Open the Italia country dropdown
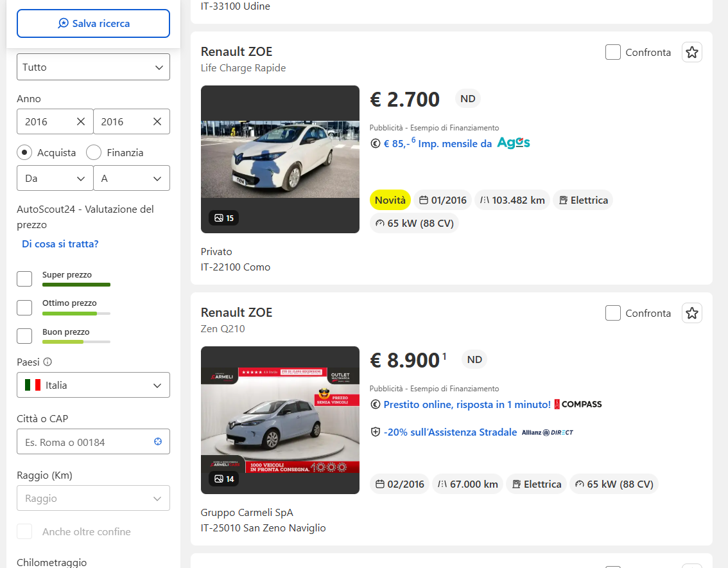The width and height of the screenshot is (728, 568). 93,386
